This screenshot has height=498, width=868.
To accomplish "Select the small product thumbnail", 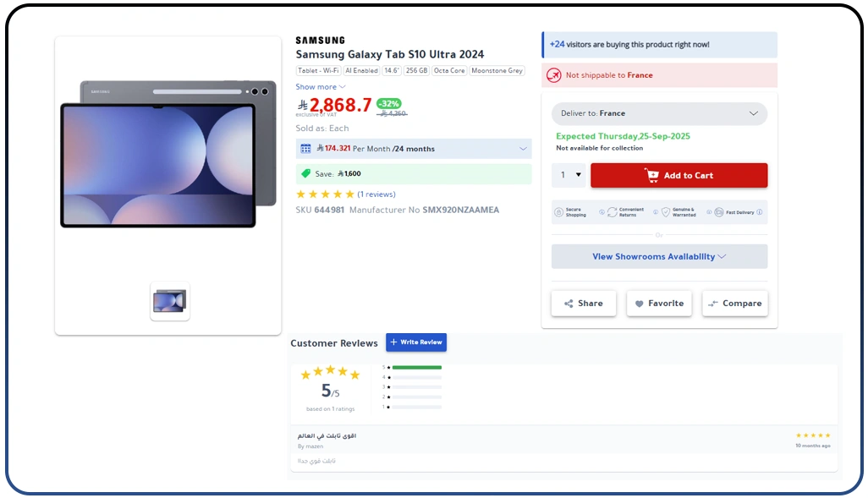I will tap(169, 301).
